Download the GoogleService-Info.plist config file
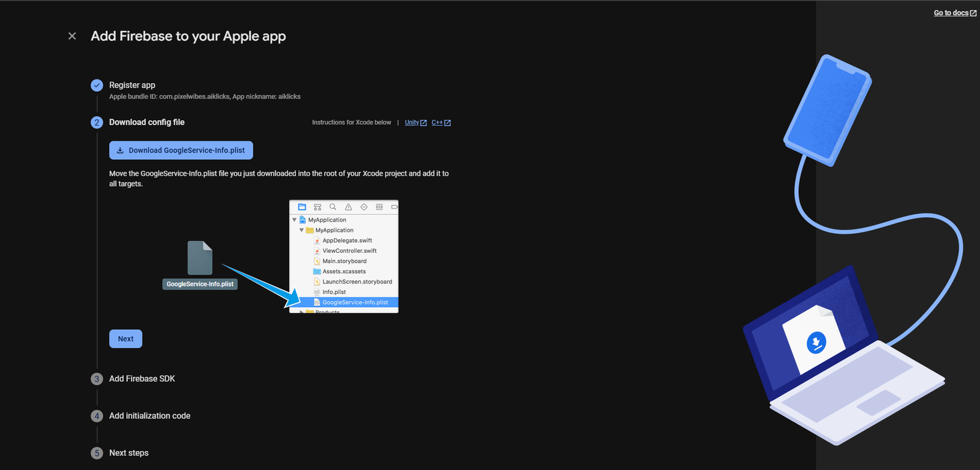 click(x=181, y=151)
